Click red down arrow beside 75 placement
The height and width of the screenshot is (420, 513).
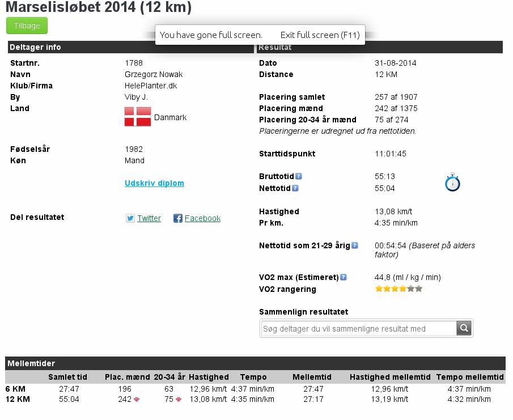click(x=179, y=400)
